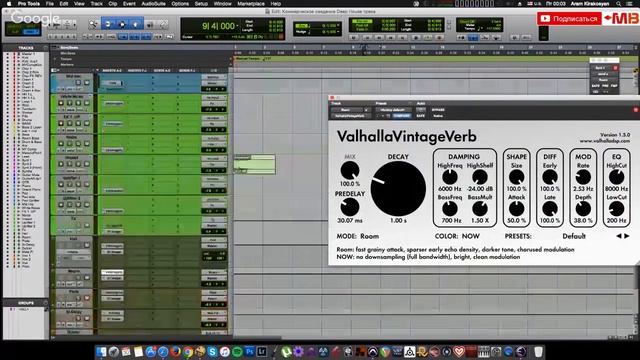
Task: Click the PREDELAY knob
Action: (350, 207)
